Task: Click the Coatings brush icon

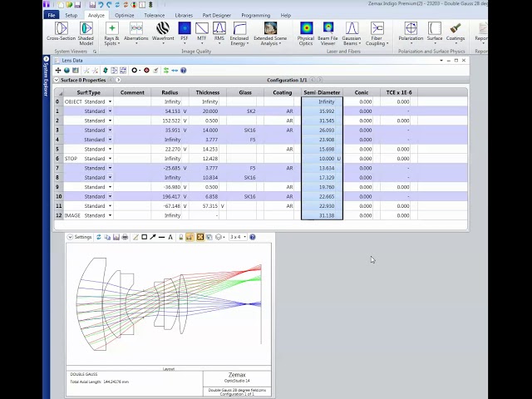Action: (455, 28)
